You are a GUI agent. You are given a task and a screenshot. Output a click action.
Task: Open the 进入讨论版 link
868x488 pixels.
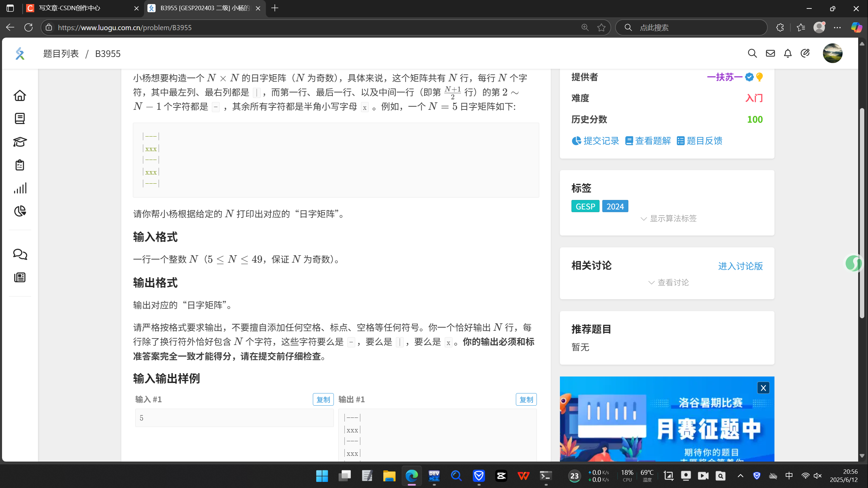click(x=740, y=266)
